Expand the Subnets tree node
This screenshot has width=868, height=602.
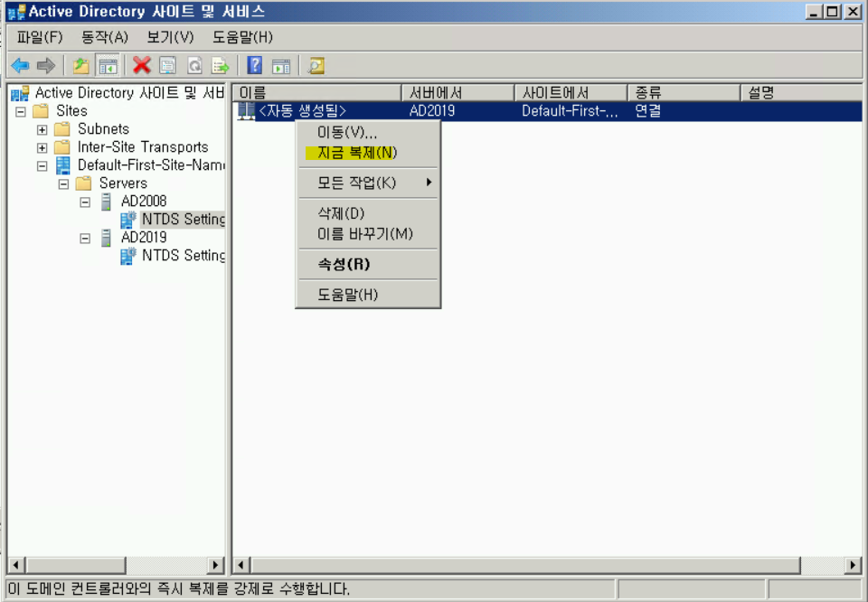click(x=42, y=129)
